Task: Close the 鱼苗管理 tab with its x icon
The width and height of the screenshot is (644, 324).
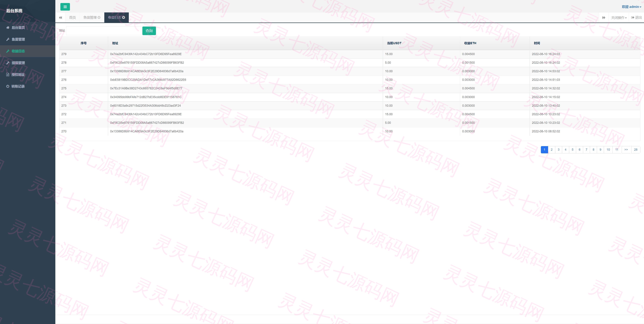Action: 99,17
